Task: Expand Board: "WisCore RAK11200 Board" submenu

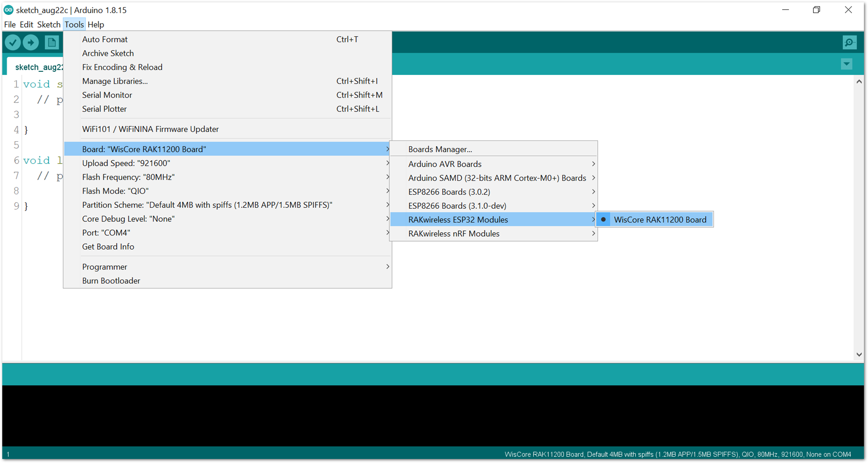Action: [227, 149]
